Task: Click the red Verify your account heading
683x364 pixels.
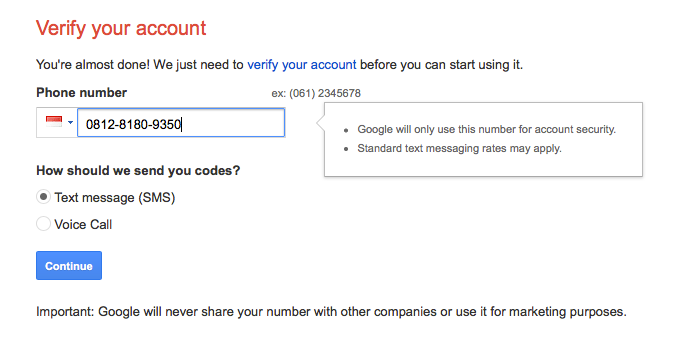Action: 121,28
